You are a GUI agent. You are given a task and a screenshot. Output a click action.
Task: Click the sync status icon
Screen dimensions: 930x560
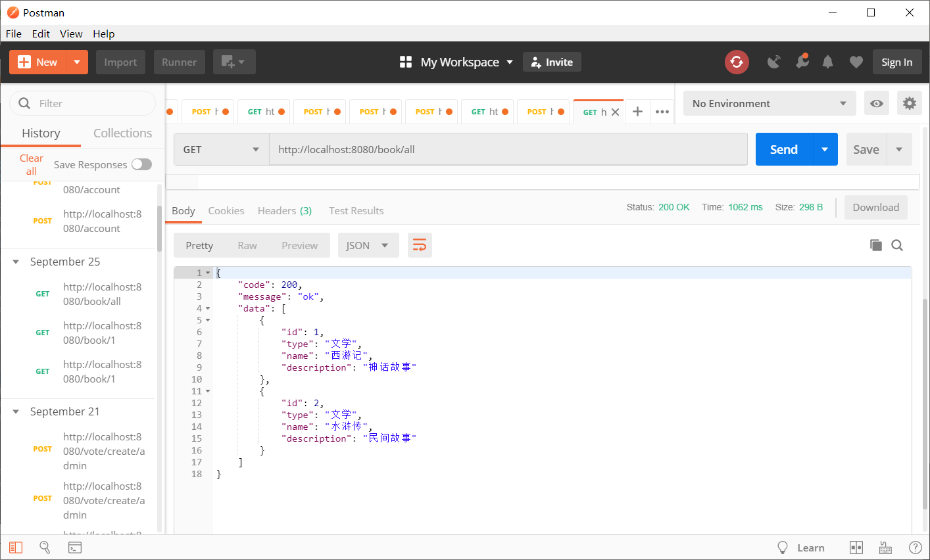pos(737,62)
